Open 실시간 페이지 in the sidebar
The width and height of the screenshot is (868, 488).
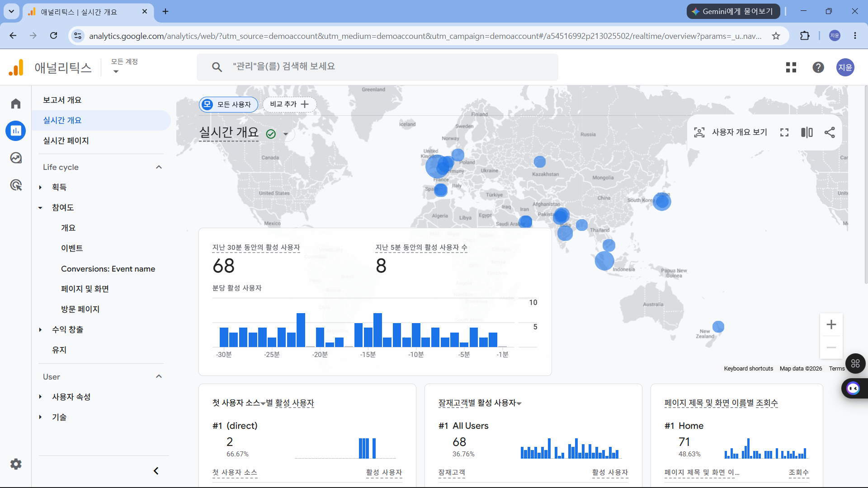(66, 141)
